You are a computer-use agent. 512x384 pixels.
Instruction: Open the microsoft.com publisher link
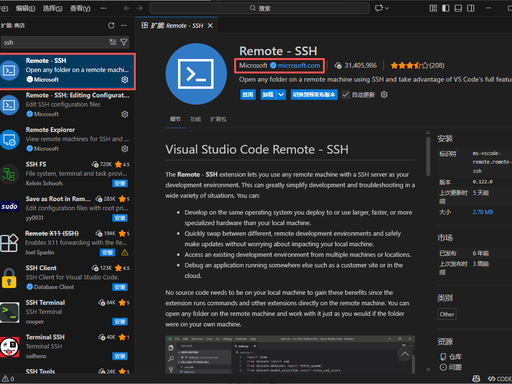coord(299,65)
